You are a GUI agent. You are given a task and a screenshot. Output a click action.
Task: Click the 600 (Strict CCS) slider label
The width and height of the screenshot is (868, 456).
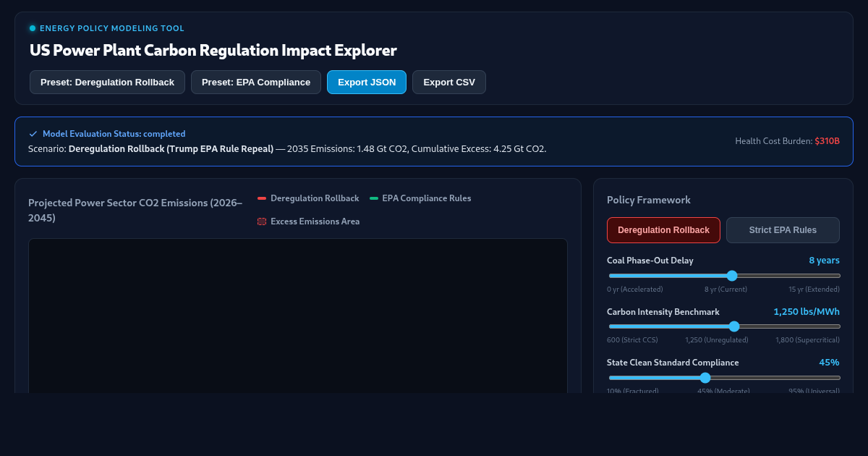pyautogui.click(x=632, y=339)
